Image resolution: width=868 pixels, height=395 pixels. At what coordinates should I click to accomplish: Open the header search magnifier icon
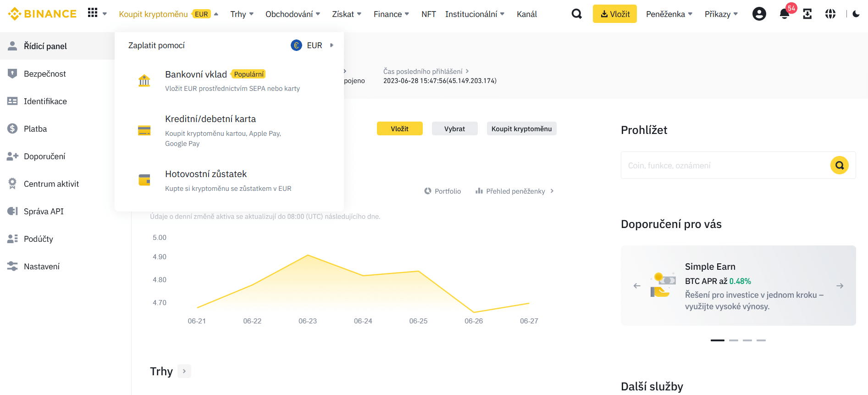577,14
